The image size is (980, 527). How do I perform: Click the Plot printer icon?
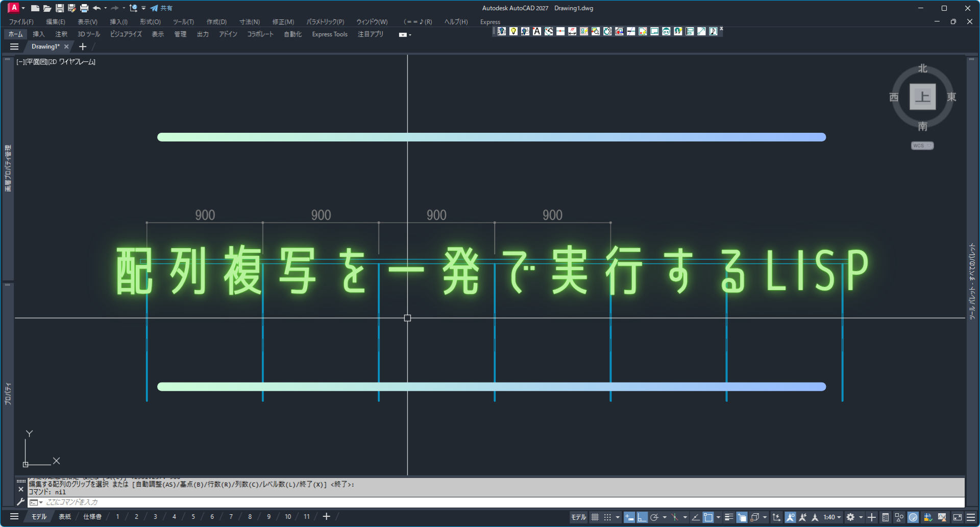[x=84, y=8]
